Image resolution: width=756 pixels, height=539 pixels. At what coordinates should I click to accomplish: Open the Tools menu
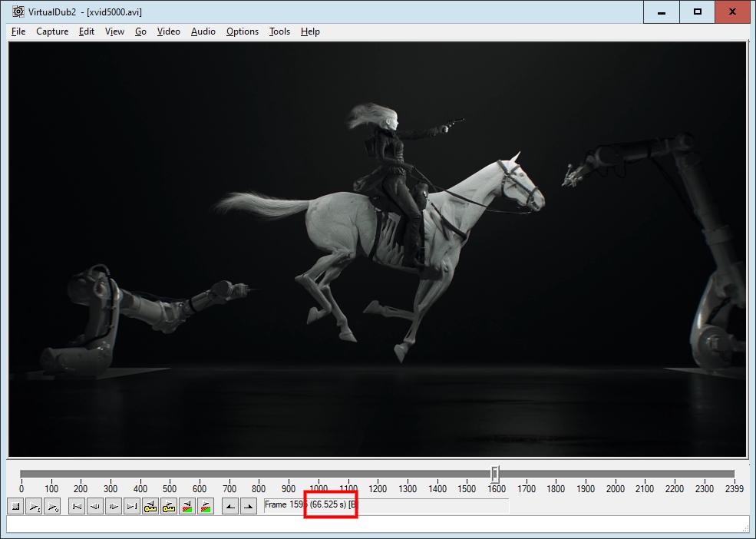pos(279,31)
